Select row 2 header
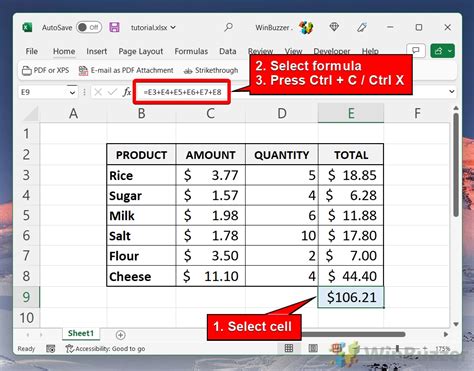The width and height of the screenshot is (474, 371). (26, 155)
